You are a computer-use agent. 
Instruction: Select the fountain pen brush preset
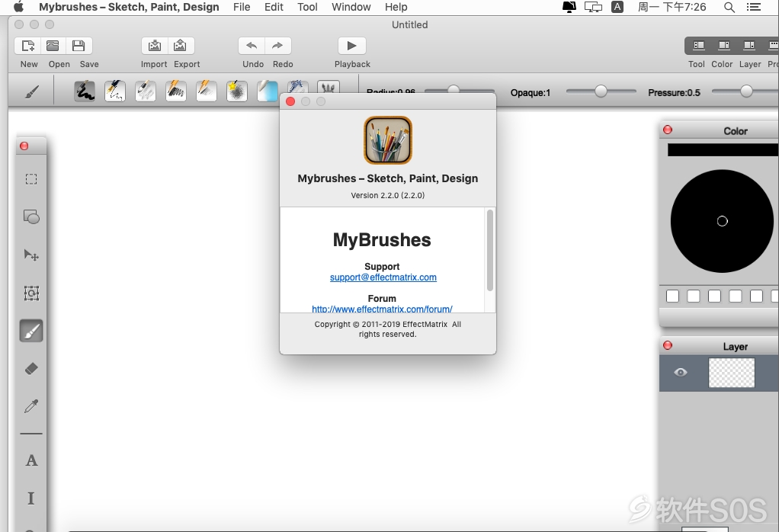115,91
